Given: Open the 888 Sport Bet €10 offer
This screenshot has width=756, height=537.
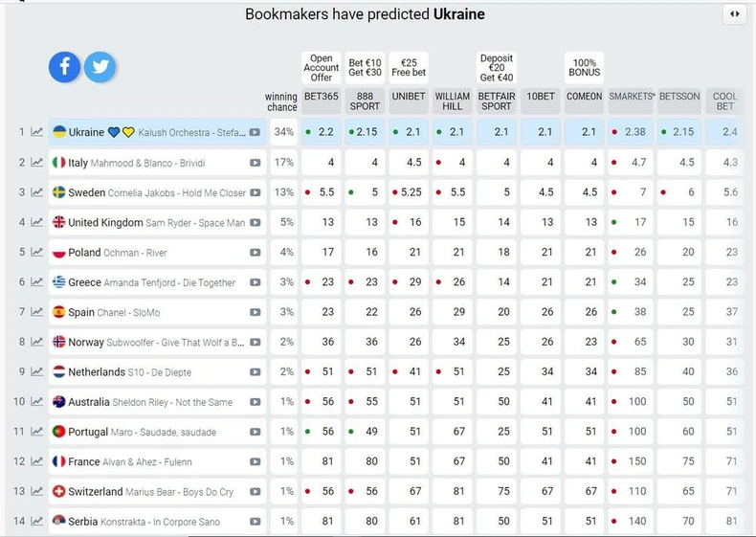Looking at the screenshot, I should tap(365, 67).
